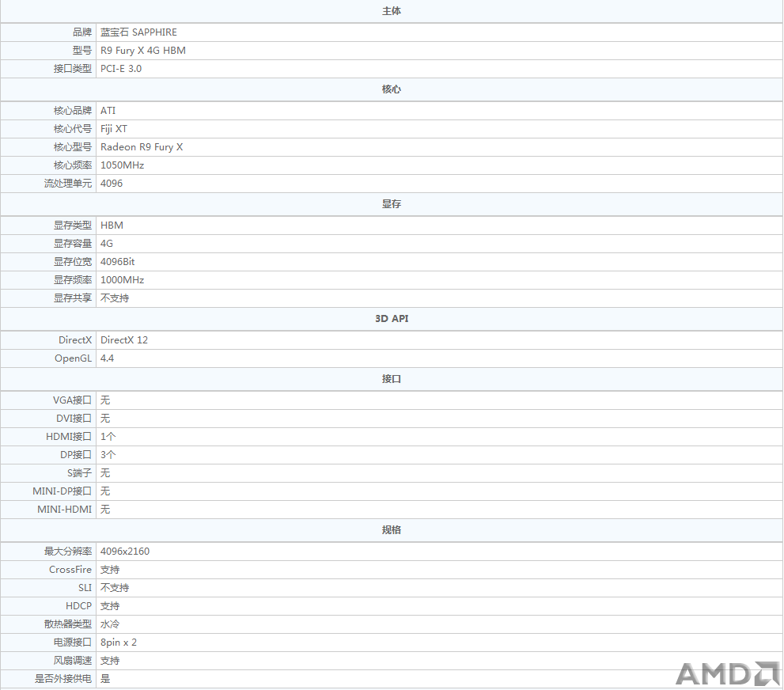
Task: Select 无 in the DVI接口 row
Action: coord(105,419)
